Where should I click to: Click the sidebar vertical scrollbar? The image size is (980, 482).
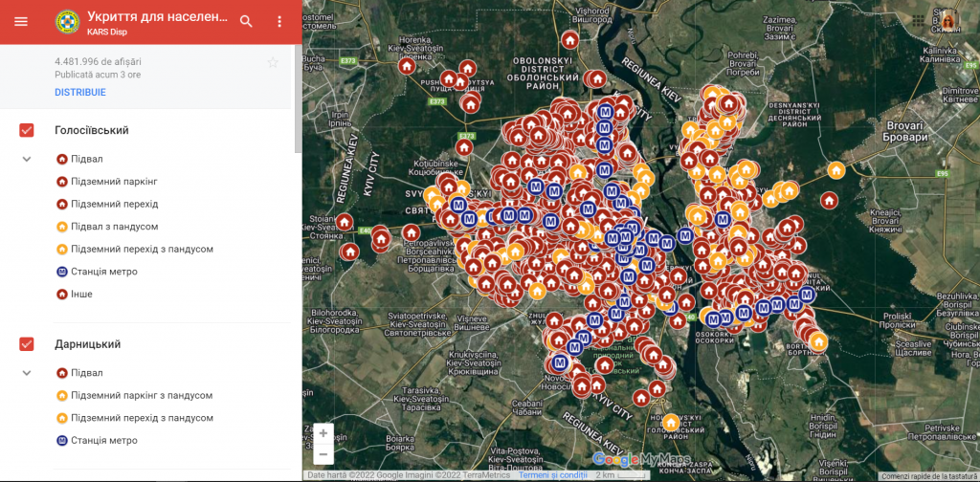pyautogui.click(x=298, y=96)
